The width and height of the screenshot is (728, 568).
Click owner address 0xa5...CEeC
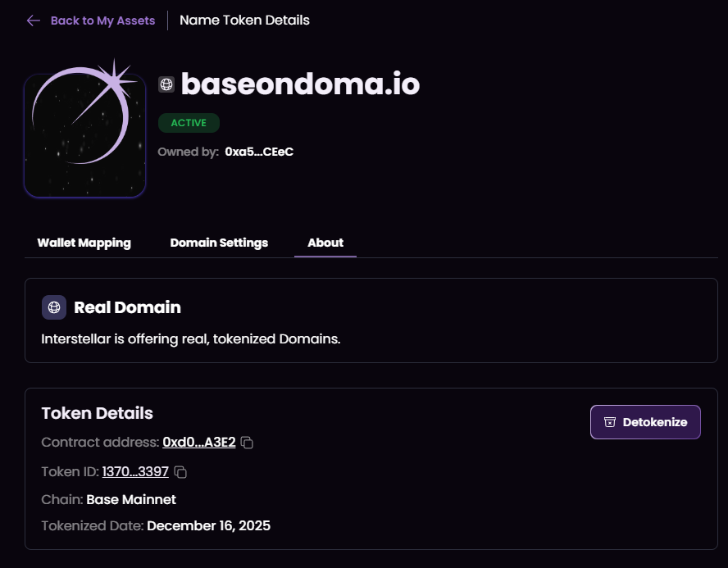259,152
